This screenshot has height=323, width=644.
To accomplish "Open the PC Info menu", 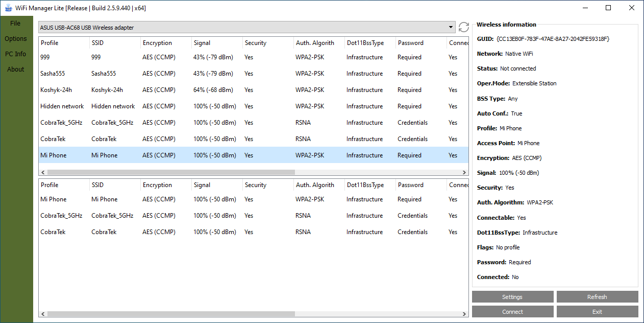I will 16,54.
